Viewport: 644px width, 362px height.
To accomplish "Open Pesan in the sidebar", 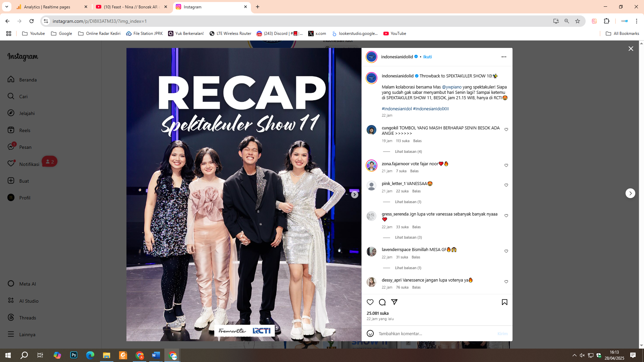I will [25, 147].
